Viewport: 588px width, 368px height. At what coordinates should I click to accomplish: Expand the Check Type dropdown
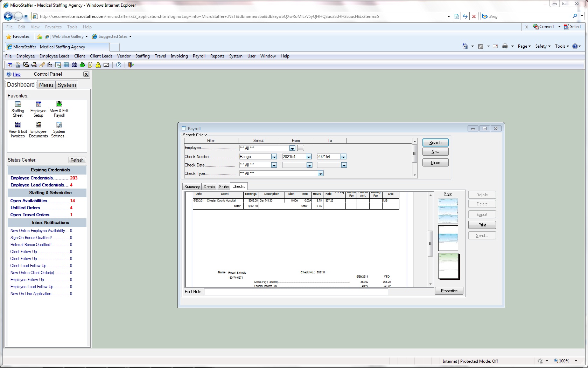(320, 173)
